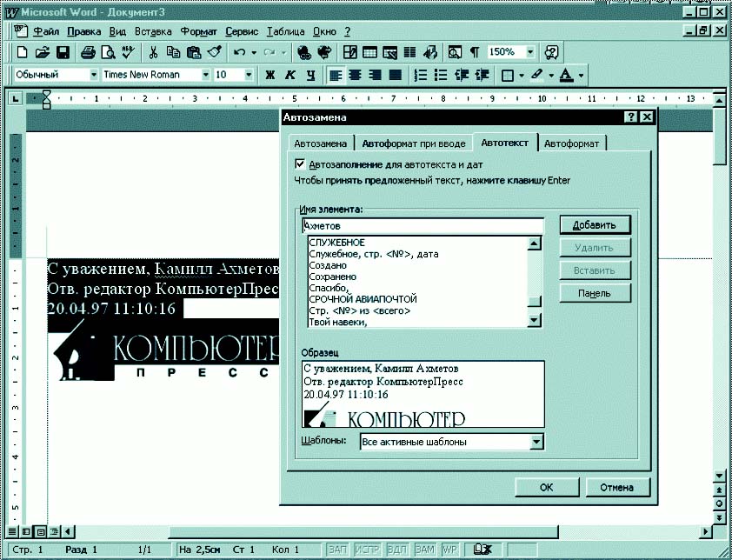732x560 pixels.
Task: Click the Save document icon
Action: pos(63,52)
